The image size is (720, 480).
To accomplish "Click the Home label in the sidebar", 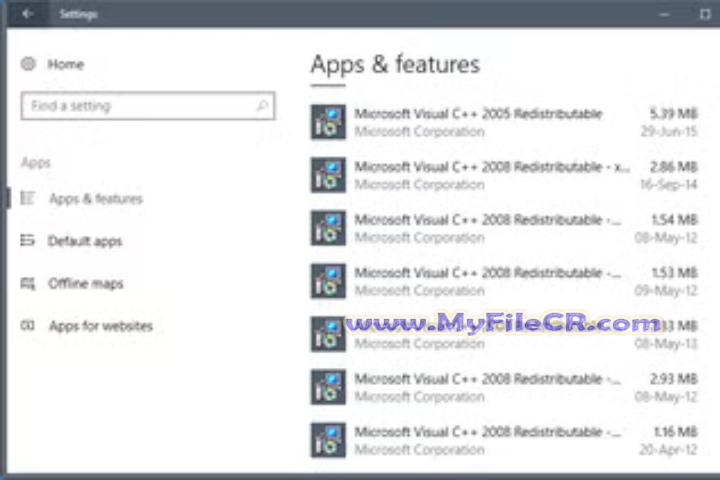I will [66, 64].
